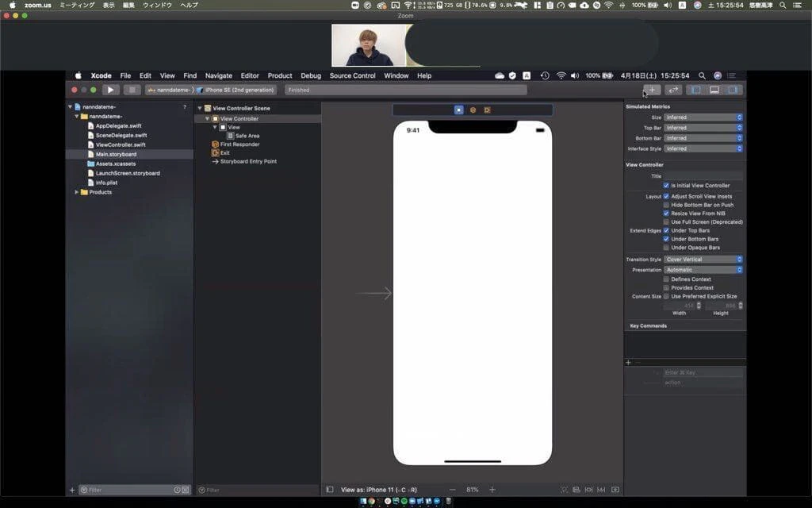Open the Product menu
812x508 pixels.
(280, 75)
